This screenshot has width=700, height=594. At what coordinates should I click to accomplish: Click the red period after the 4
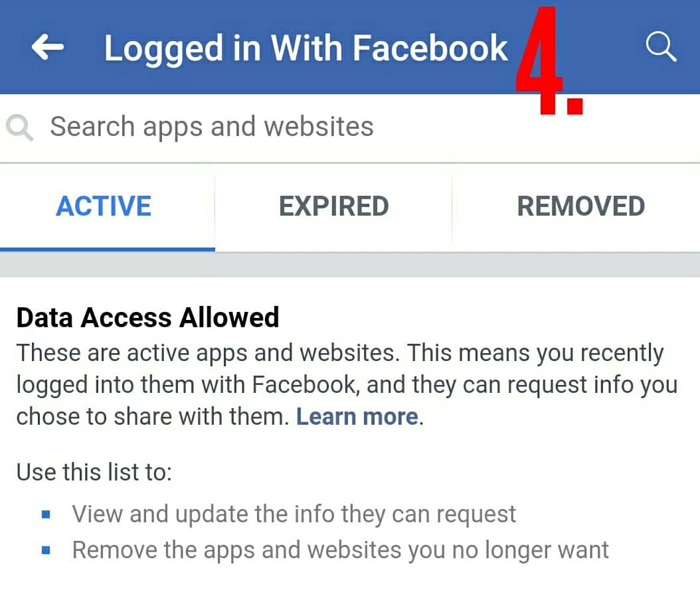point(574,106)
